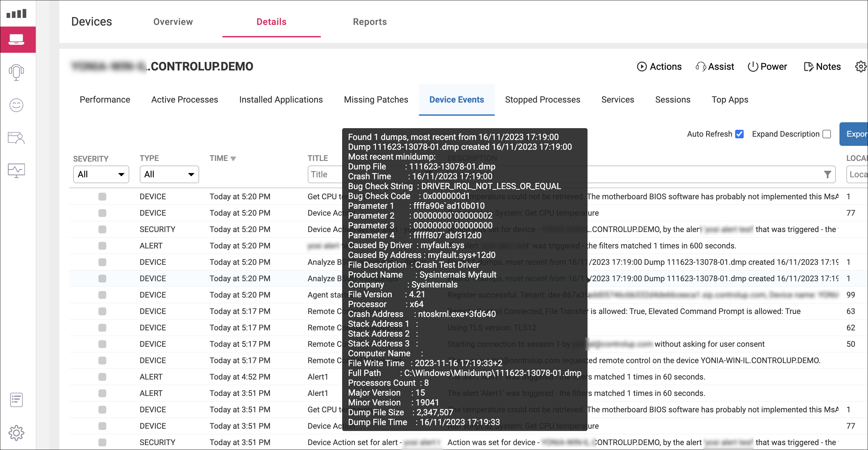
Task: Switch to the Services tab
Action: point(618,100)
